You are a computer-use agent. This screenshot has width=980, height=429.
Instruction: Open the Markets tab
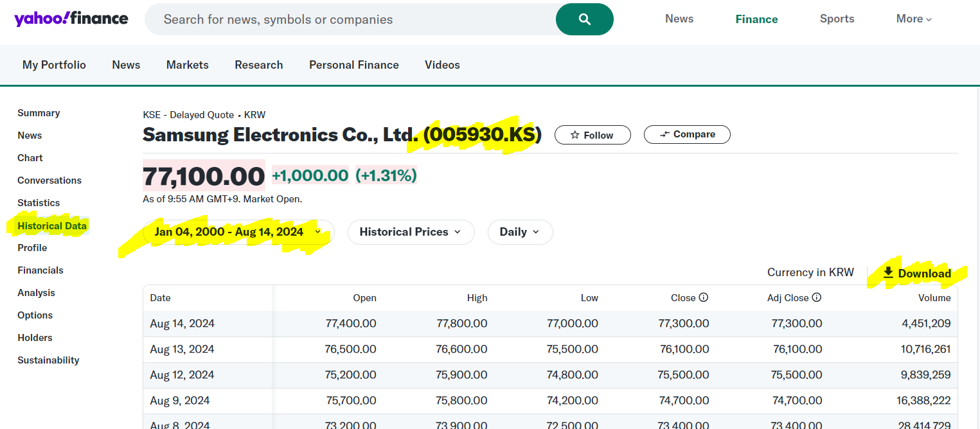(188, 65)
